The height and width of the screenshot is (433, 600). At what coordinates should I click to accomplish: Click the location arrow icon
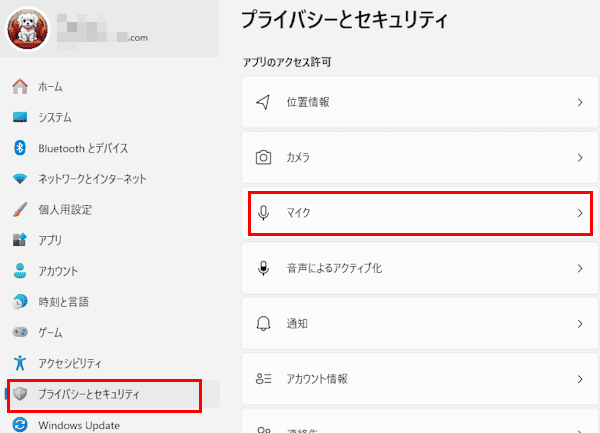[x=263, y=102]
